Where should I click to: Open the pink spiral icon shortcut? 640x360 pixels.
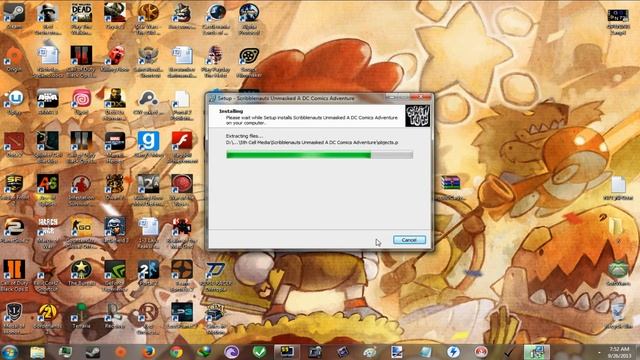point(81,101)
